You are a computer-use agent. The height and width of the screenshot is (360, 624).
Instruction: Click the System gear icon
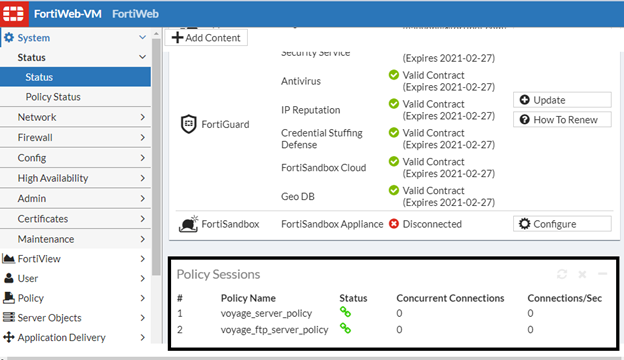(x=9, y=37)
